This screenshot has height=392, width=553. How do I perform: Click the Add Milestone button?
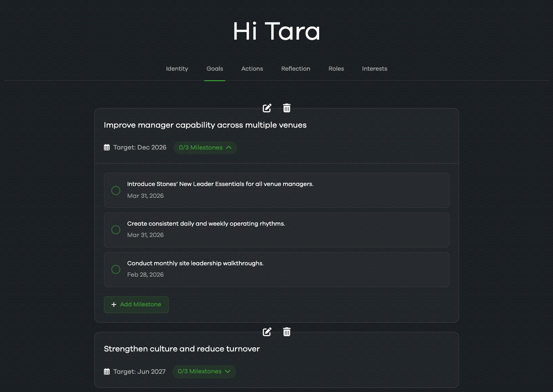(x=136, y=304)
